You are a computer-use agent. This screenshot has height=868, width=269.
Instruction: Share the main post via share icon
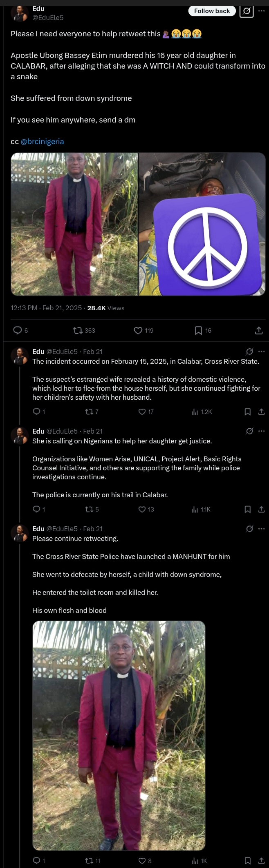click(259, 330)
